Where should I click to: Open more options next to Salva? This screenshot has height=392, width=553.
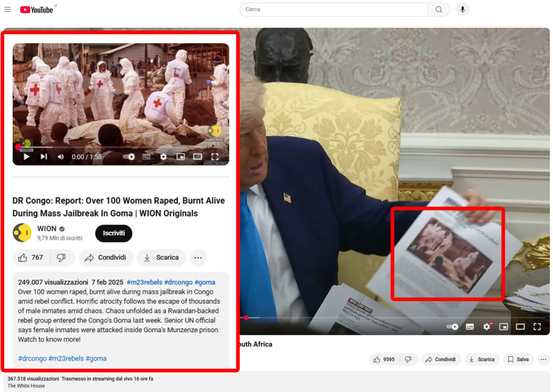tap(543, 359)
